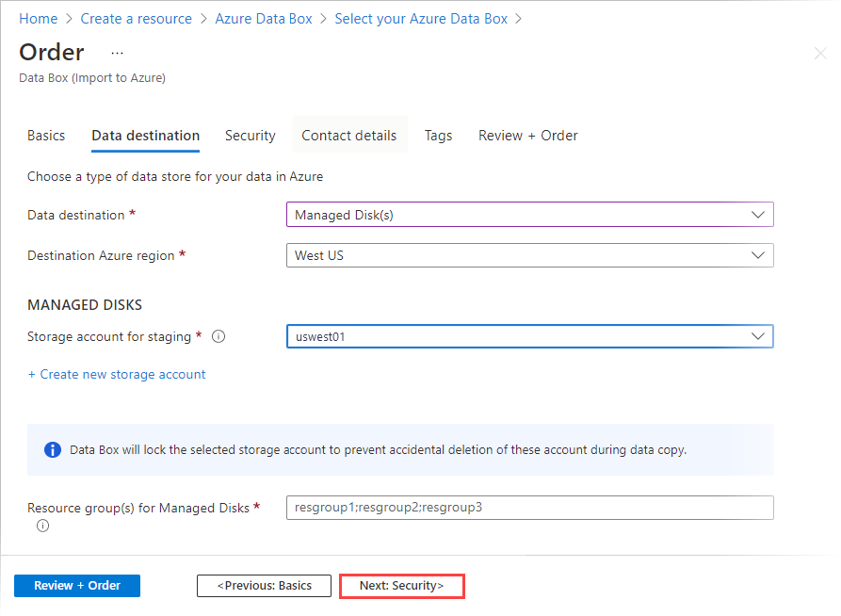The width and height of the screenshot is (841, 616).
Task: Click the blue Review + Order button
Action: coord(76,585)
